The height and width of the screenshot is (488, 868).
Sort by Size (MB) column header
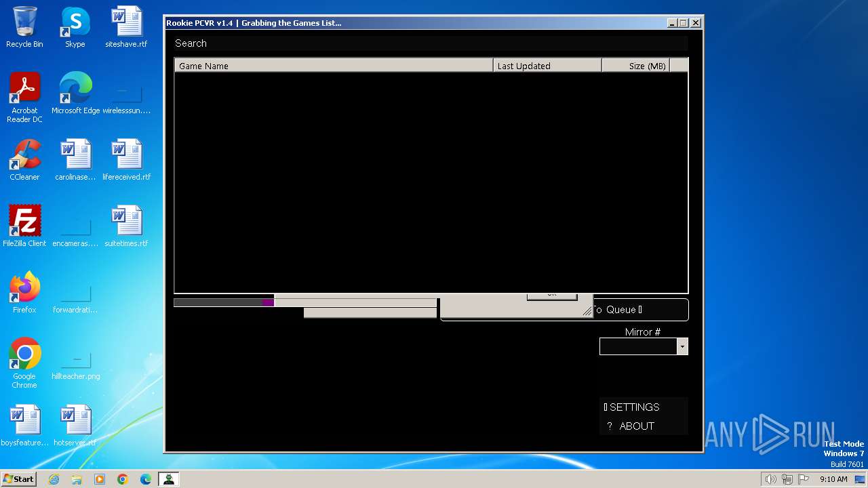point(635,66)
